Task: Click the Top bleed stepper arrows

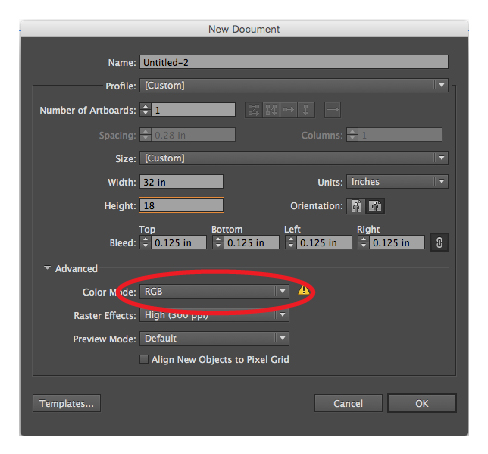Action: pyautogui.click(x=145, y=242)
